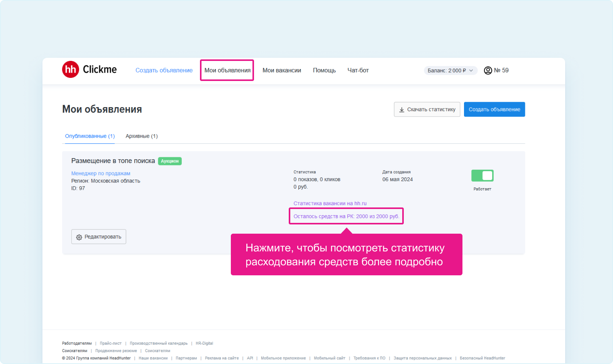Screen dimensions: 613x364
Task: Open Производственный календарь footer link
Action: (159, 343)
